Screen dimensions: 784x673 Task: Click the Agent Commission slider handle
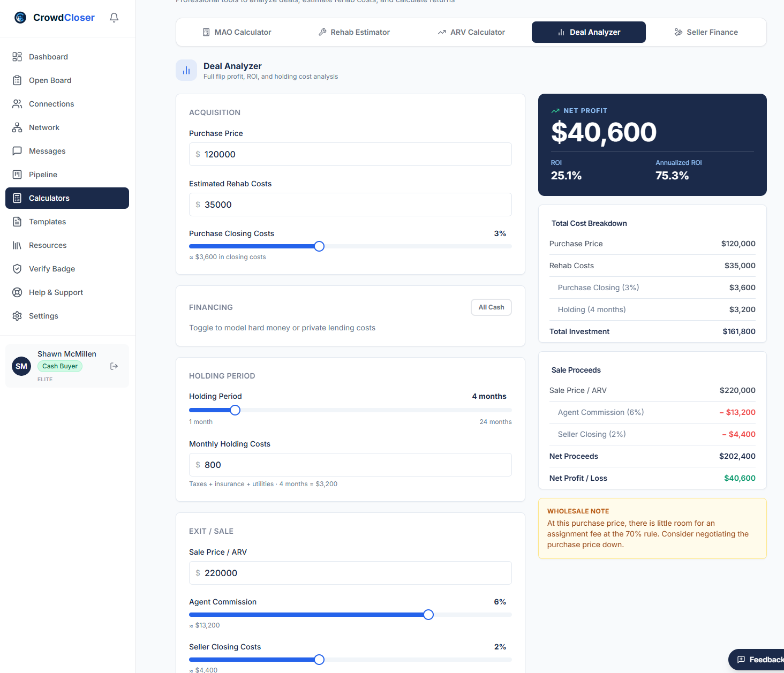[x=428, y=615]
